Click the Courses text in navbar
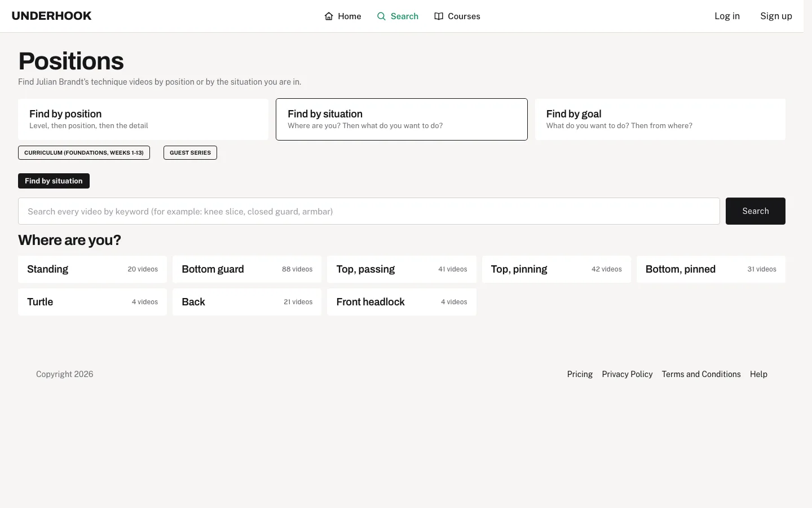This screenshot has height=508, width=812. click(x=464, y=16)
